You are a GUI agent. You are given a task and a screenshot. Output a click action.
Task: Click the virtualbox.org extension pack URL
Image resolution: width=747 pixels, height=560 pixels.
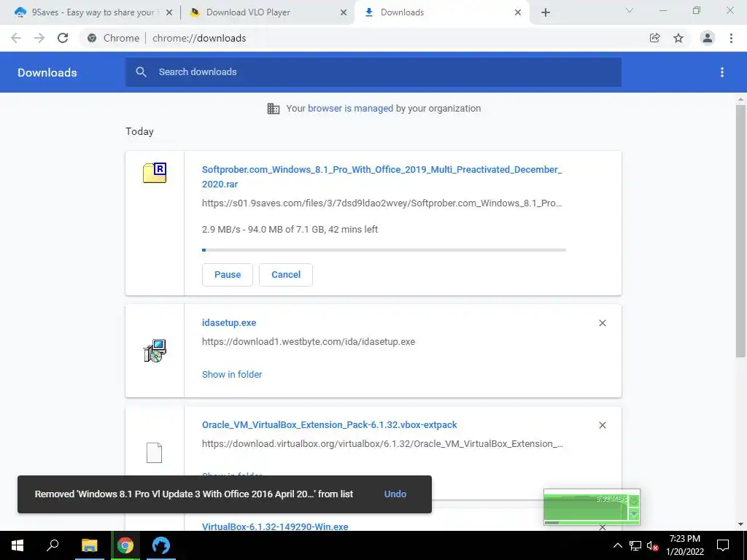[382, 444]
